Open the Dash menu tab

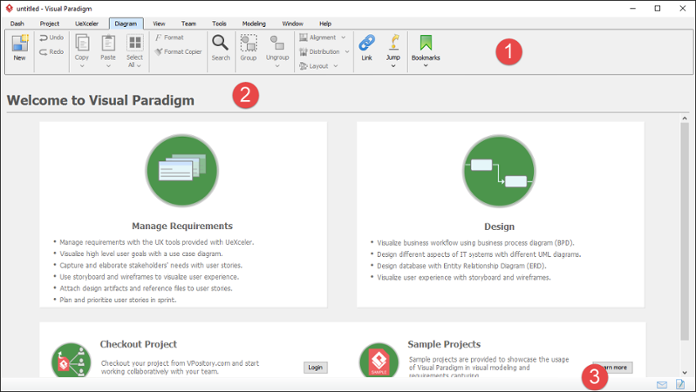[x=17, y=24]
